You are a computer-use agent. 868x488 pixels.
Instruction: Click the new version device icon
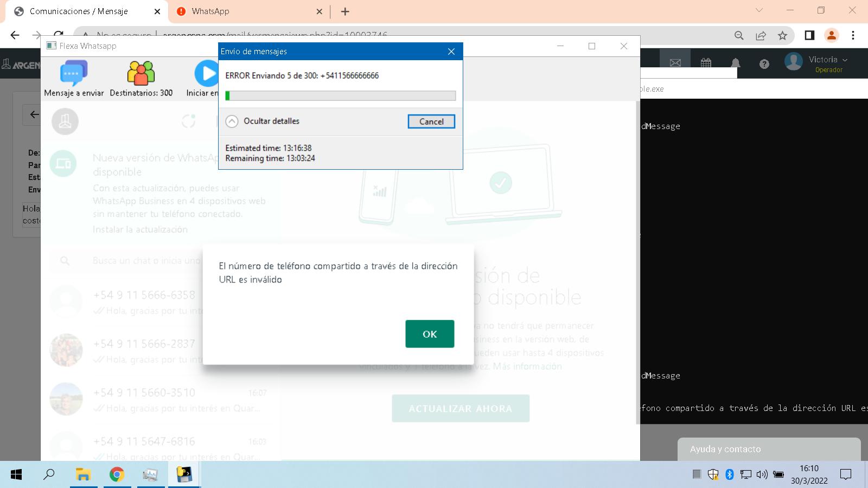[63, 163]
